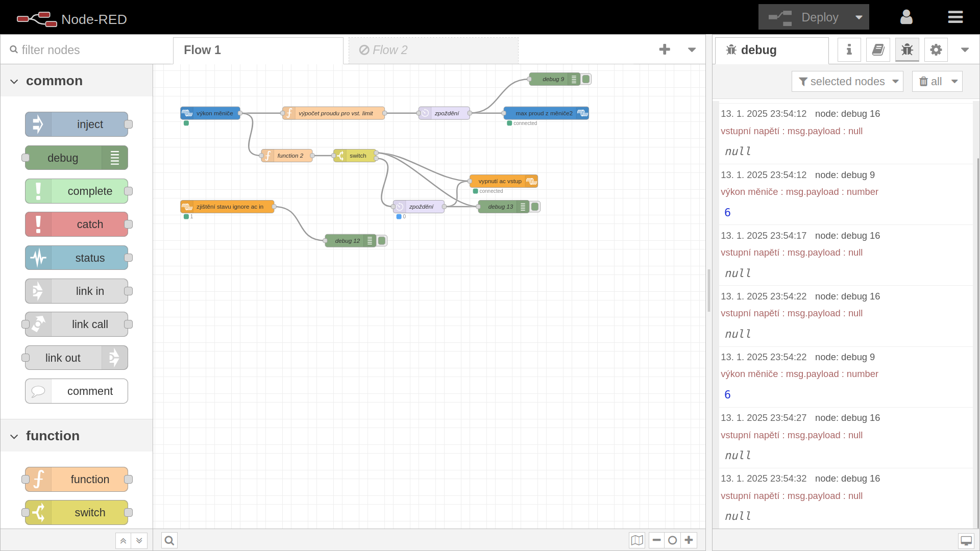Click the user profile icon
The height and width of the screenshot is (551, 980).
[906, 17]
